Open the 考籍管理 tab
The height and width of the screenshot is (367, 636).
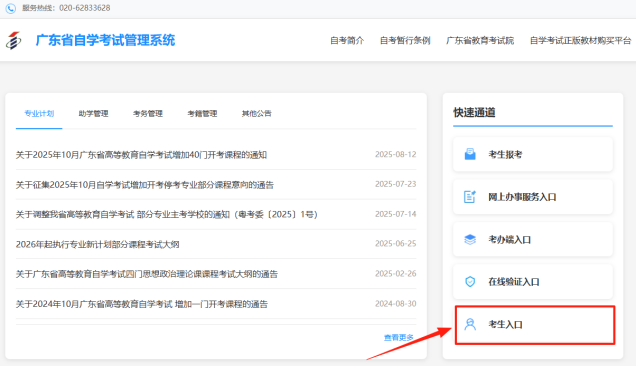[x=202, y=114]
